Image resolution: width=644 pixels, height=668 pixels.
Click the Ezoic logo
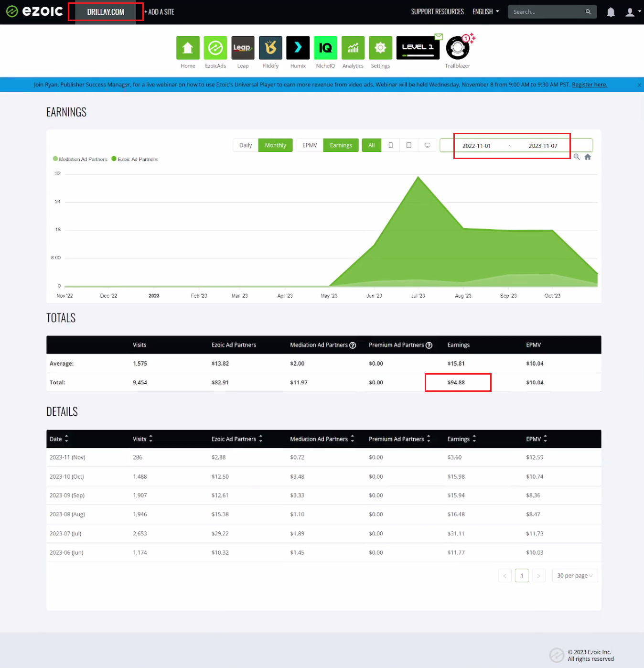pyautogui.click(x=34, y=11)
